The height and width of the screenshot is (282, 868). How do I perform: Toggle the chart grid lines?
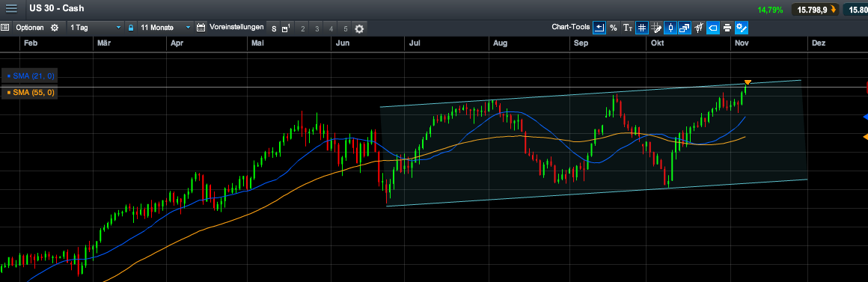coord(642,28)
